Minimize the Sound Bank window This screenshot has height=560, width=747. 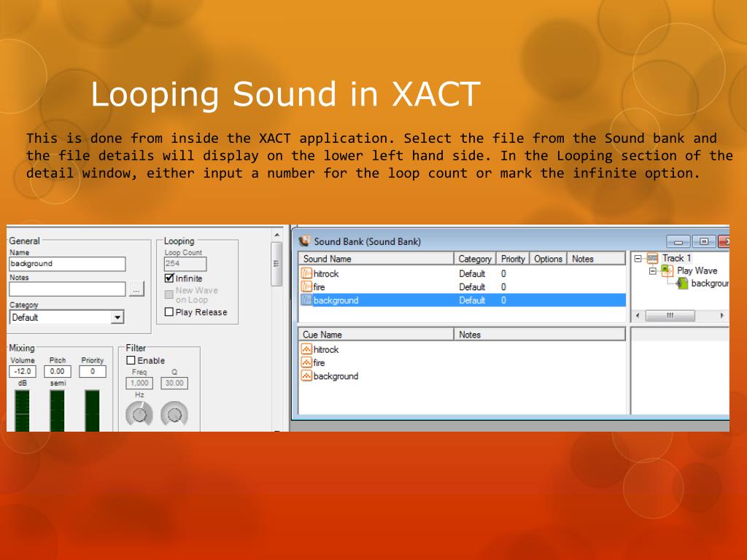click(678, 242)
